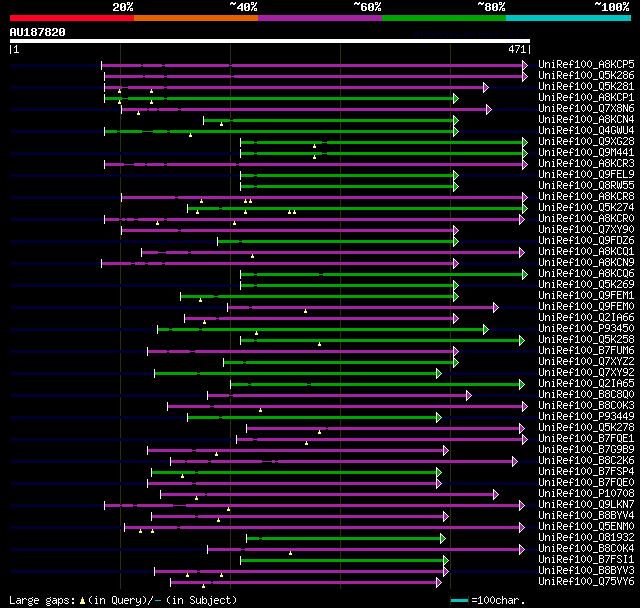Image resolution: width=640 pixels, height=608 pixels.
Task: Click the UniRef100_Q5K278 entry
Action: coord(586,428)
